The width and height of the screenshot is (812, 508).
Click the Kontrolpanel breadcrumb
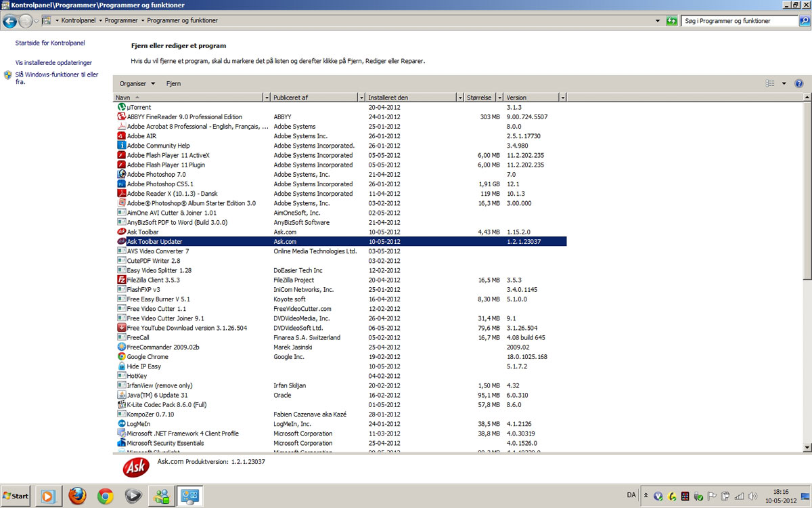pos(78,21)
